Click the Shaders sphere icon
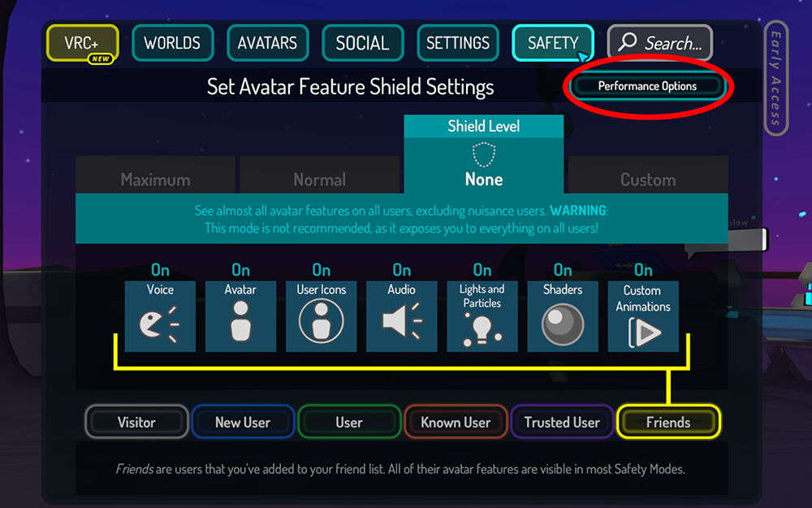Viewport: 812px width, 508px height. (x=563, y=324)
